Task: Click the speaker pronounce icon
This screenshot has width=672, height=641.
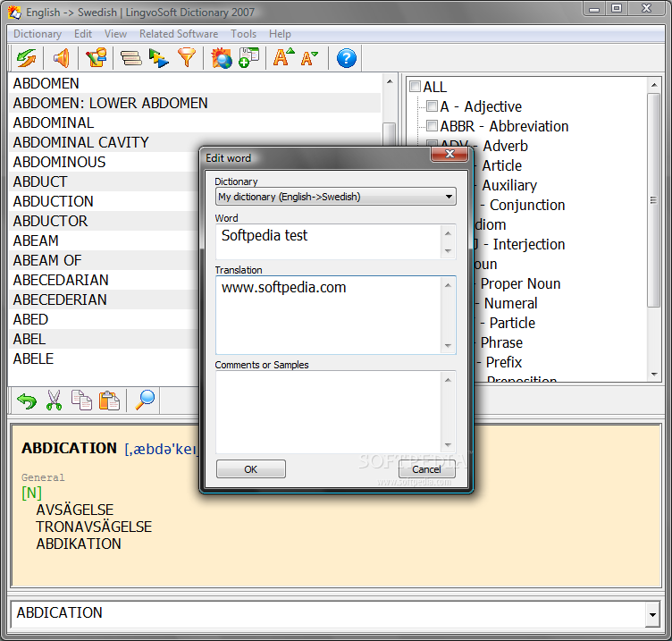Action: coord(62,58)
